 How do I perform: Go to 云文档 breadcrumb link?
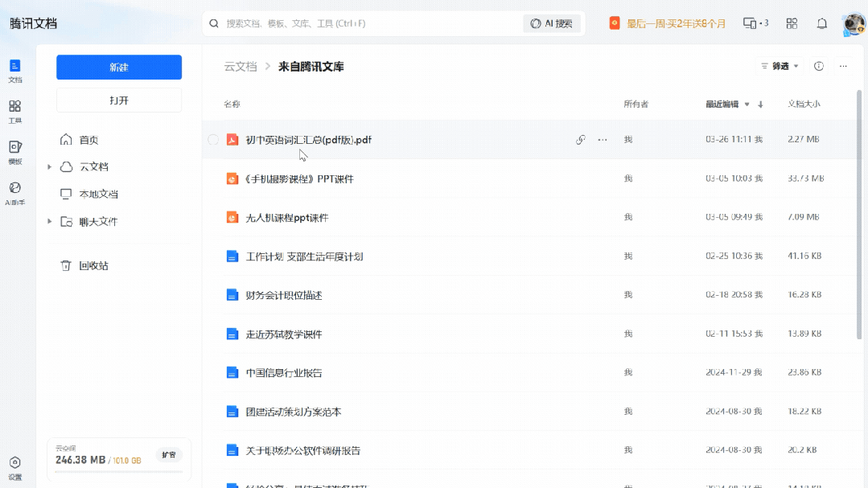coord(241,67)
